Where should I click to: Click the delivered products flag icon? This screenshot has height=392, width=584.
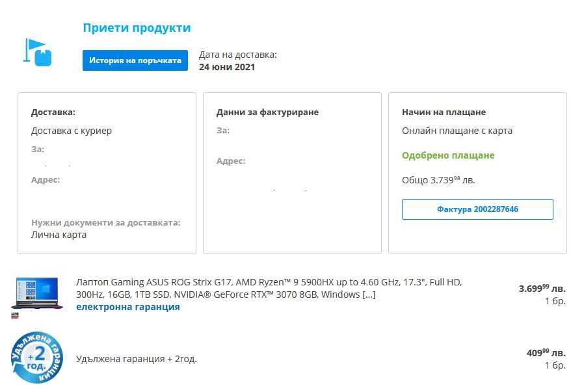point(38,53)
